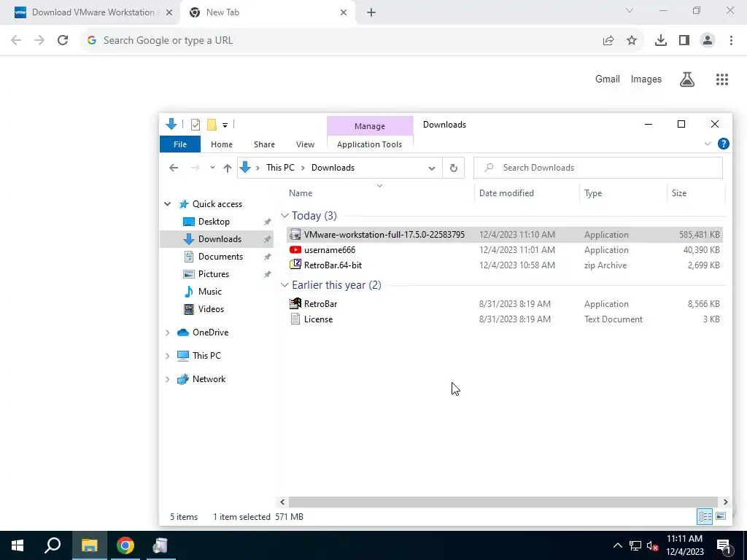The width and height of the screenshot is (747, 560).
Task: Select Pictures in navigation pane
Action: coord(214,274)
